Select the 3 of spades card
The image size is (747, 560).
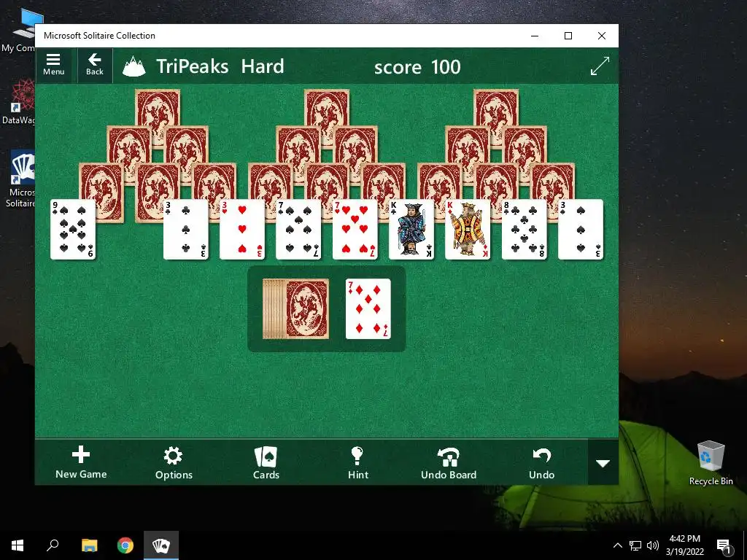580,230
